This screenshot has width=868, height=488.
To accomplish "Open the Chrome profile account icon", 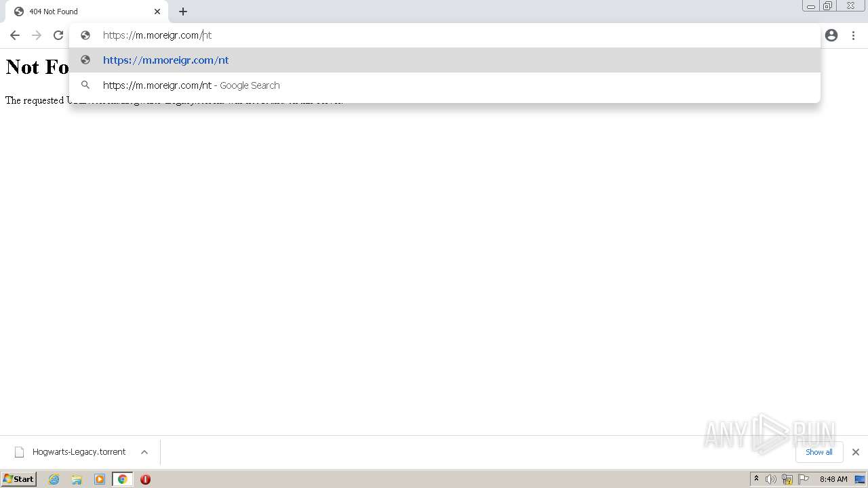I will tap(831, 35).
